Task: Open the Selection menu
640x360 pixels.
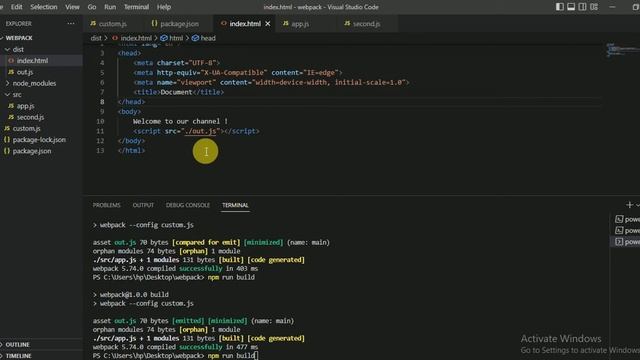Action: (x=44, y=7)
